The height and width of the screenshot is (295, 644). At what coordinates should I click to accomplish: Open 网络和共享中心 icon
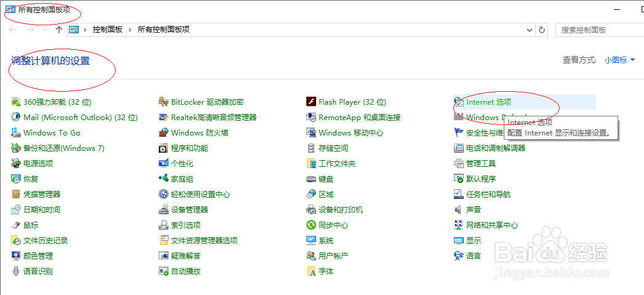tap(458, 225)
